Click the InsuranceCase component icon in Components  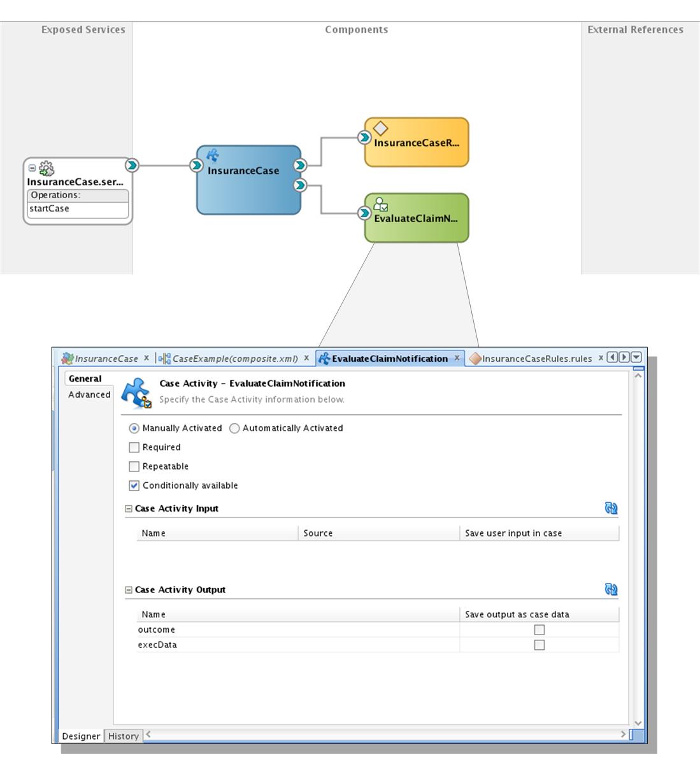[x=213, y=154]
